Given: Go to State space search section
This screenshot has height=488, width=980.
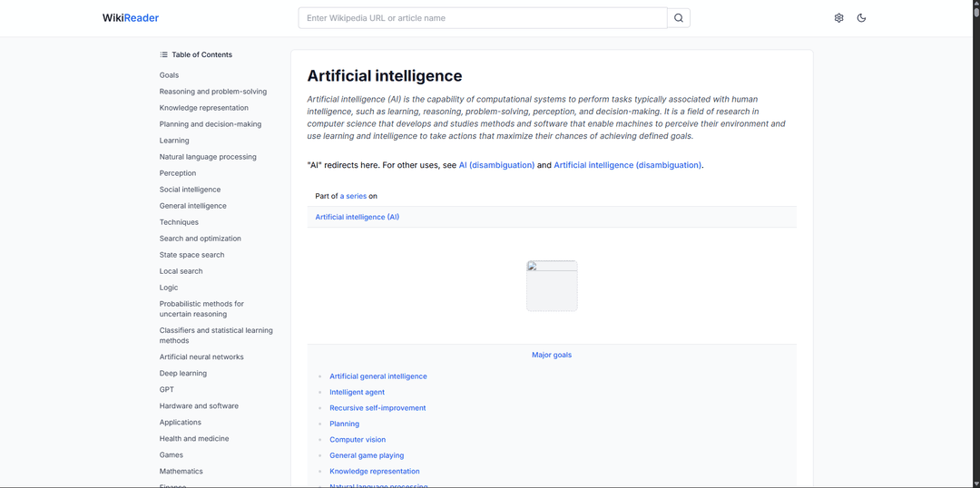Looking at the screenshot, I should [x=191, y=254].
